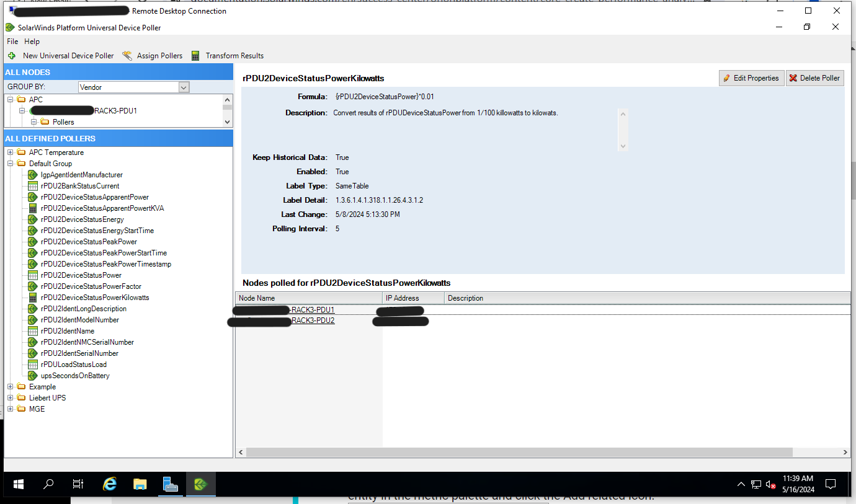Image resolution: width=856 pixels, height=504 pixels.
Task: Click the Description column header
Action: coord(648,298)
